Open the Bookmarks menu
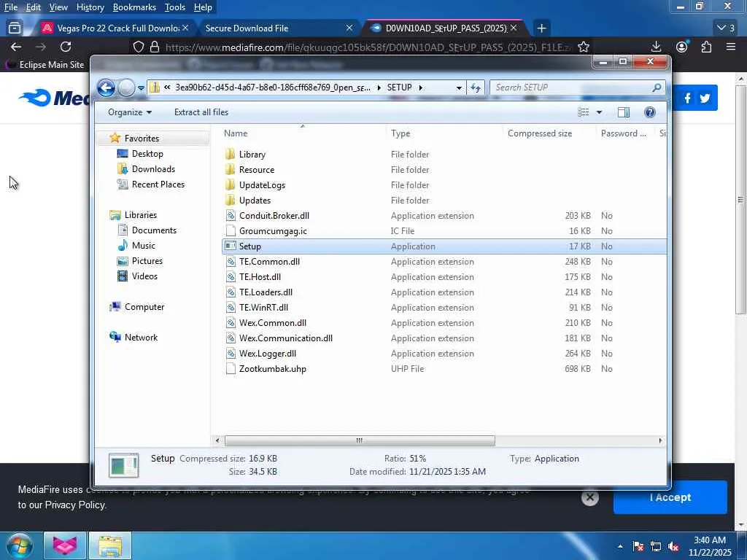 tap(134, 7)
